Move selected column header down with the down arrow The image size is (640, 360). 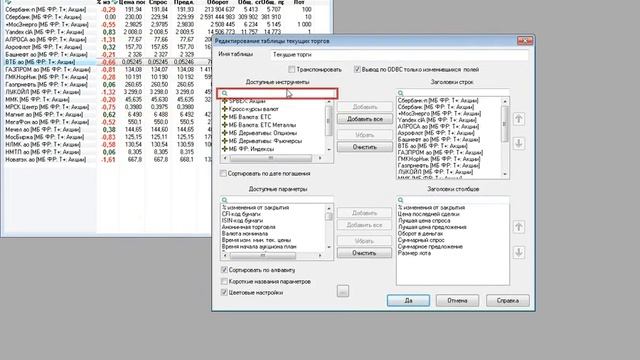point(519,253)
